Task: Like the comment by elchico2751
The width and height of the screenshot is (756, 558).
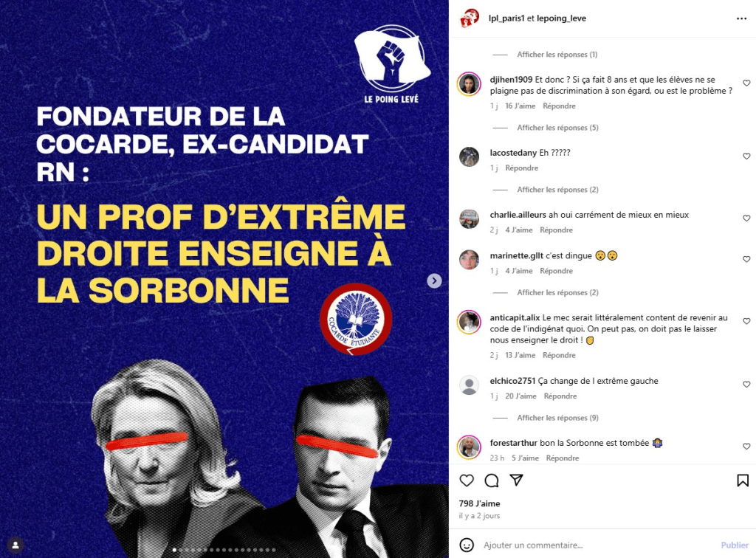Action: [746, 384]
